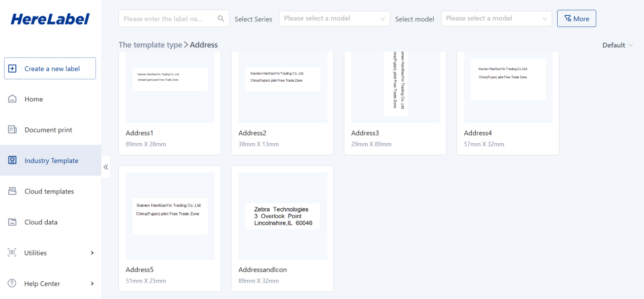This screenshot has width=644, height=299.
Task: Click the Address breadcrumb item
Action: click(x=204, y=45)
